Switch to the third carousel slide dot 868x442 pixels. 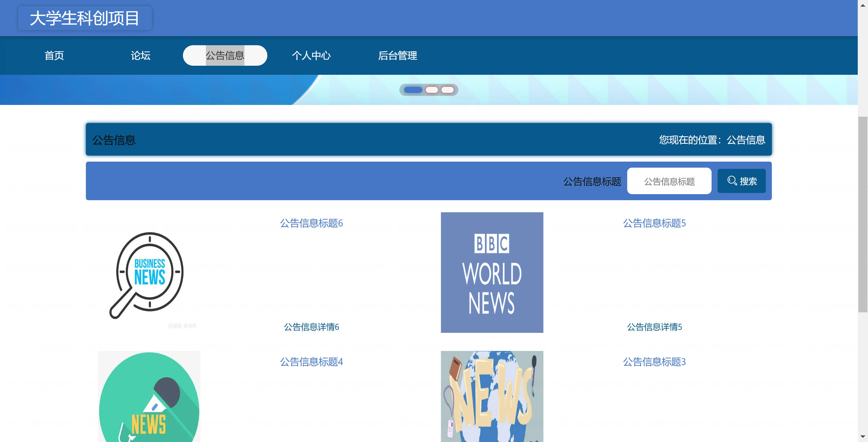pos(447,90)
